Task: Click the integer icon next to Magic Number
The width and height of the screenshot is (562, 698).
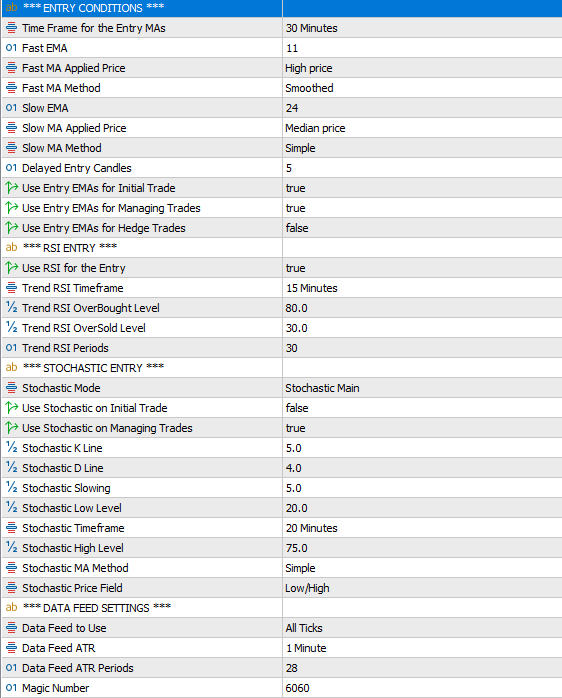Action: click(12, 688)
